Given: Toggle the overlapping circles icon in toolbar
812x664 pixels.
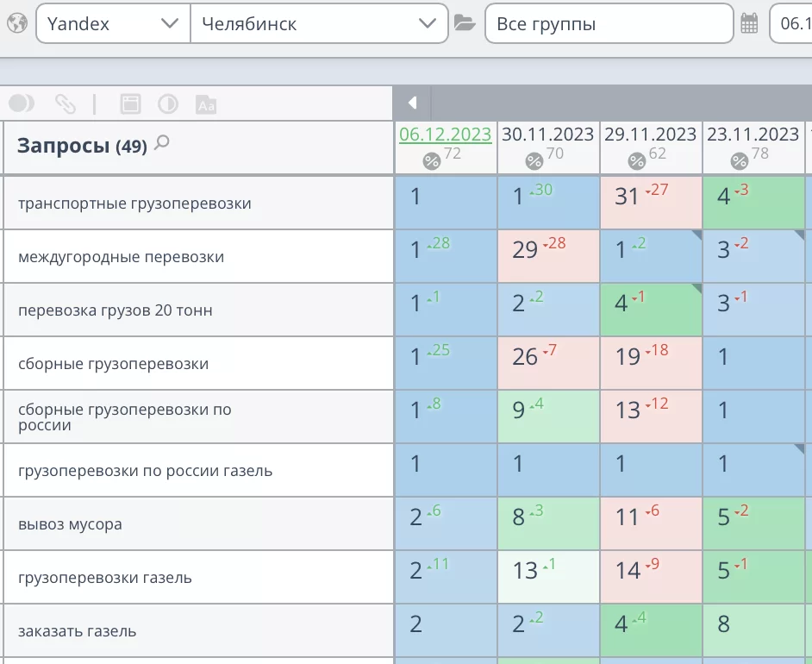Looking at the screenshot, I should click(x=22, y=104).
